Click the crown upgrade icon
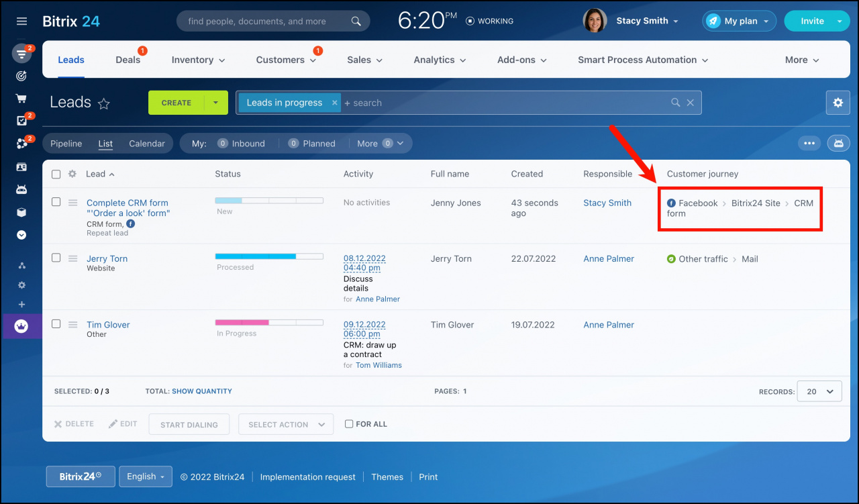 [21, 326]
